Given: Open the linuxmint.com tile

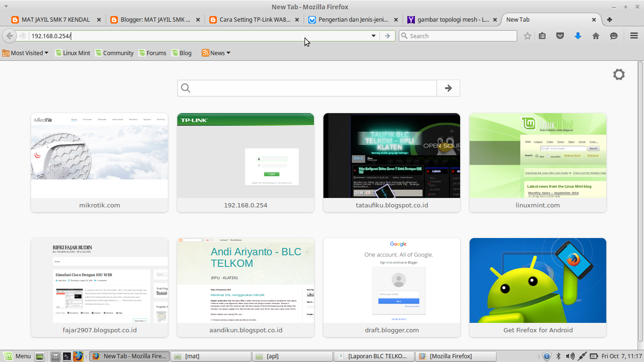Looking at the screenshot, I should 538,163.
